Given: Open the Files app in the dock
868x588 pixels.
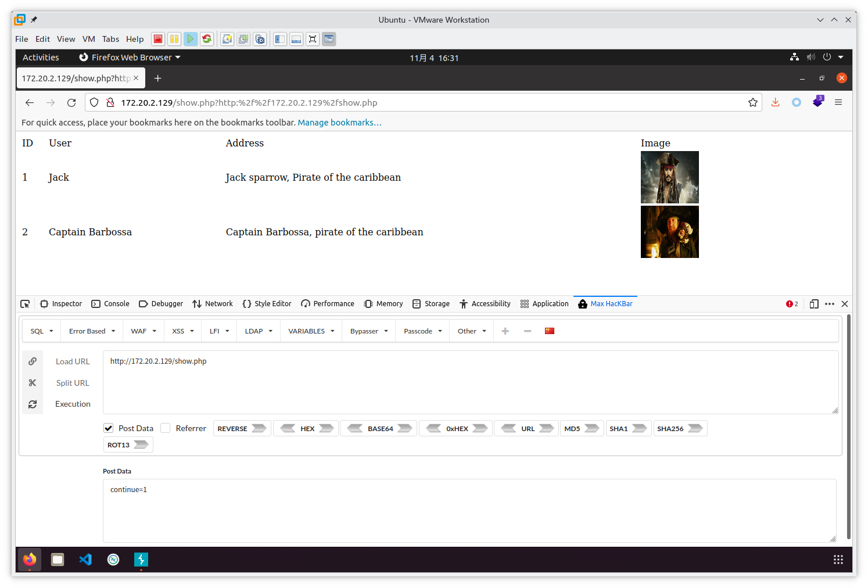Looking at the screenshot, I should pos(58,560).
